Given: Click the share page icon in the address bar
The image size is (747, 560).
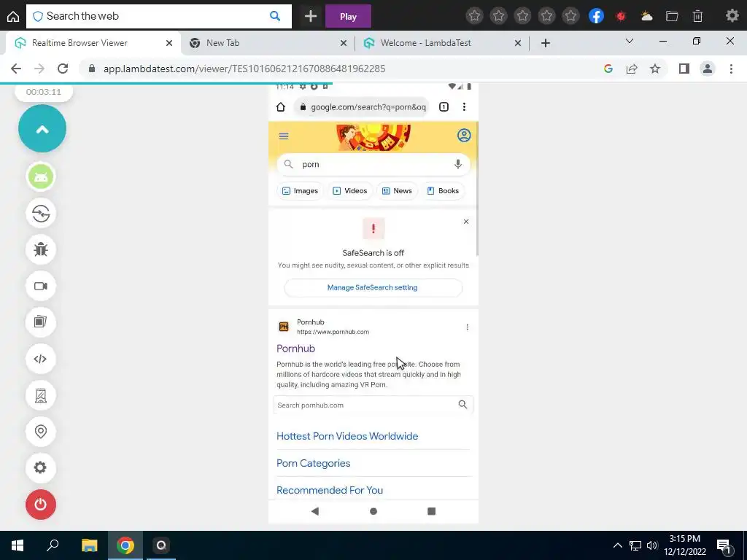Looking at the screenshot, I should tap(632, 69).
